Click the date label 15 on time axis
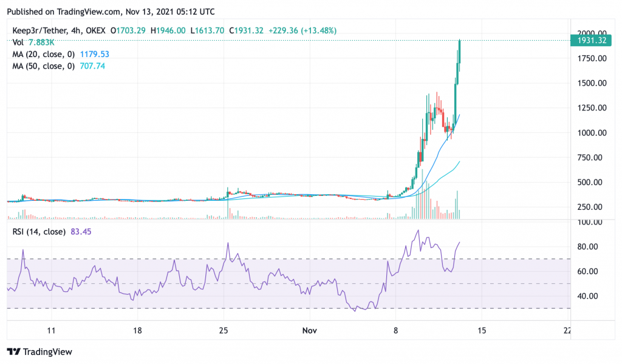 [x=482, y=331]
